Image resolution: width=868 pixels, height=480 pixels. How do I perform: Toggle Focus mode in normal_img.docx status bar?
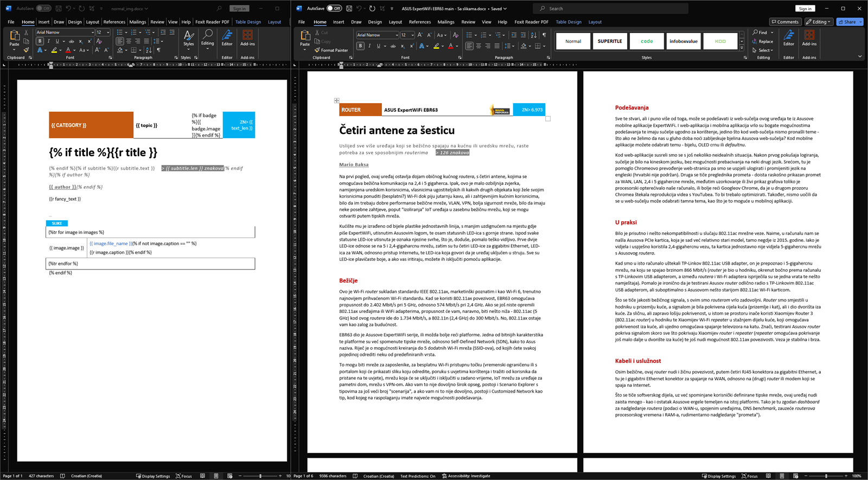[x=183, y=476]
